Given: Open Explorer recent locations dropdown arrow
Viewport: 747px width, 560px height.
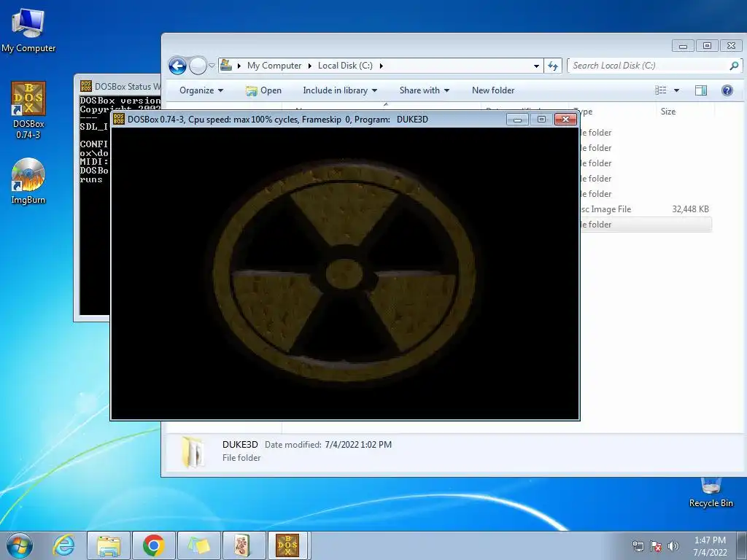Looking at the screenshot, I should pos(212,66).
